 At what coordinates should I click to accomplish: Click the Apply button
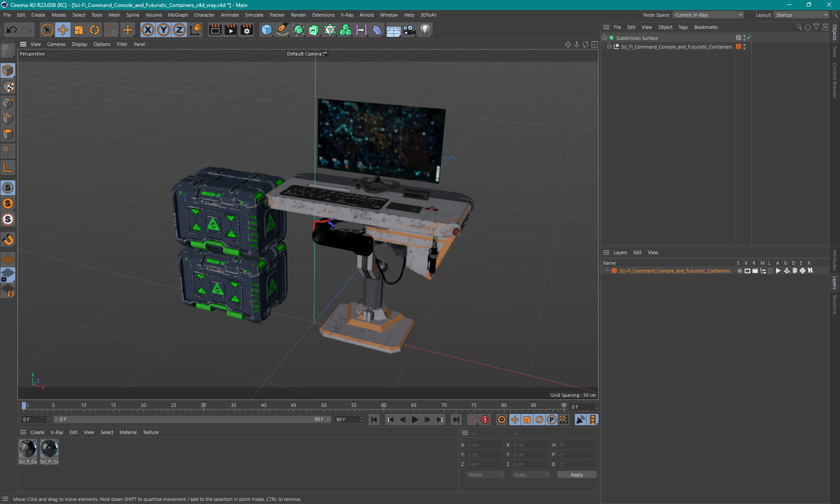(577, 475)
